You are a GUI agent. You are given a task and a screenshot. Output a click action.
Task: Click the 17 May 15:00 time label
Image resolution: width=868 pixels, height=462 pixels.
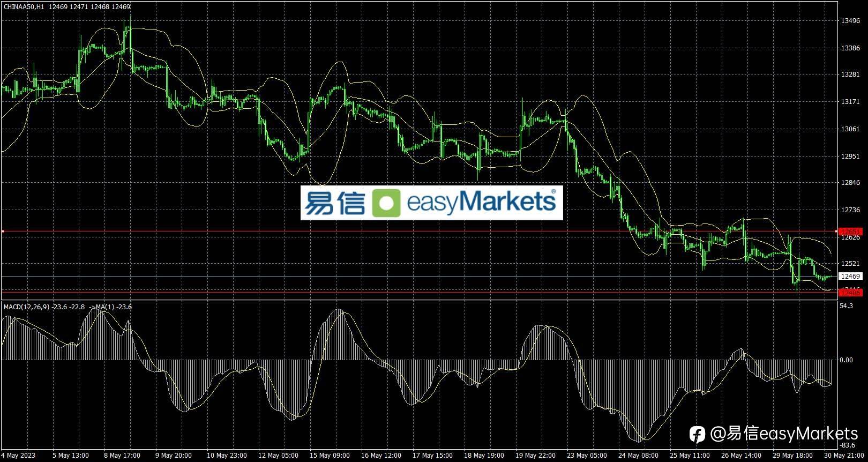click(432, 456)
